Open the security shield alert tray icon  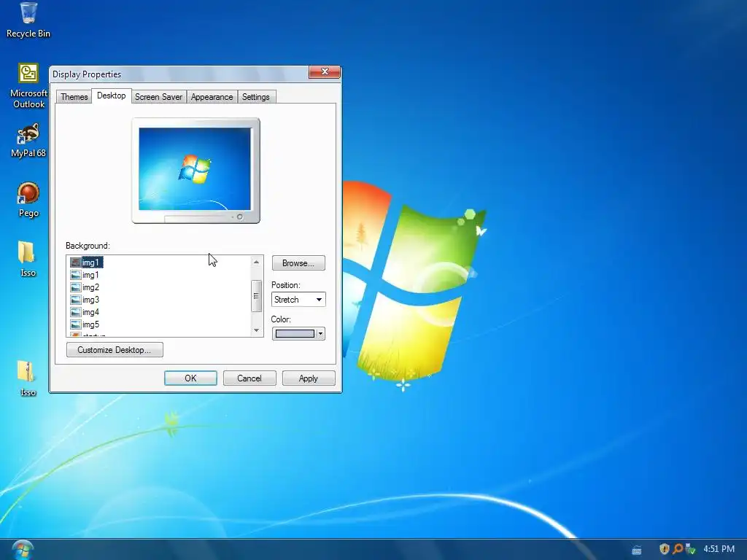coord(664,549)
